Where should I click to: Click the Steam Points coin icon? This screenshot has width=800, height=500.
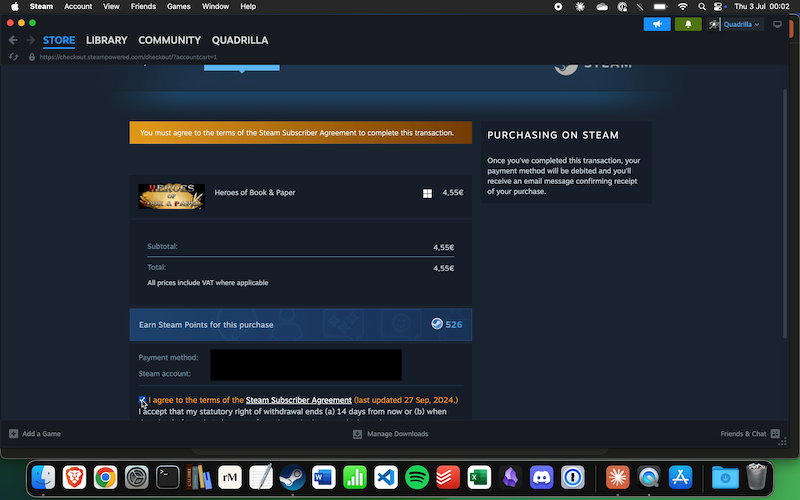click(x=437, y=323)
